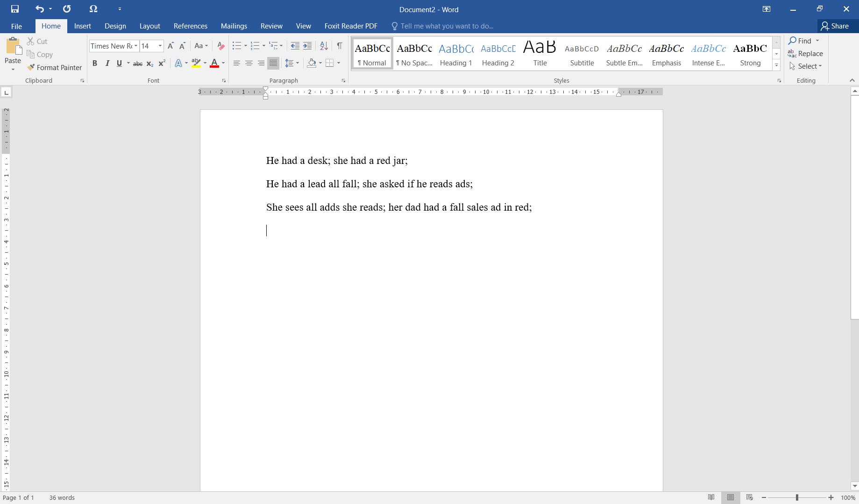
Task: Click the Clear All Formatting icon
Action: click(221, 46)
